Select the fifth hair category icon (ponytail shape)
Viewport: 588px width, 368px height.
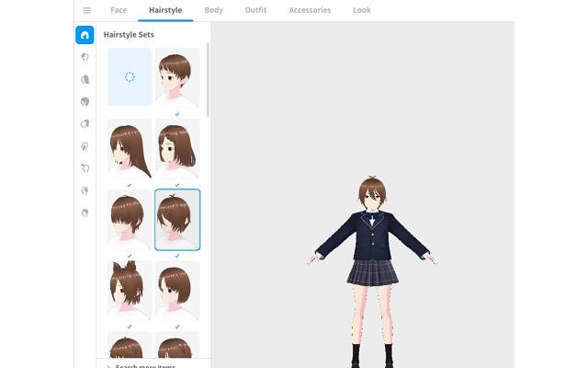(85, 124)
